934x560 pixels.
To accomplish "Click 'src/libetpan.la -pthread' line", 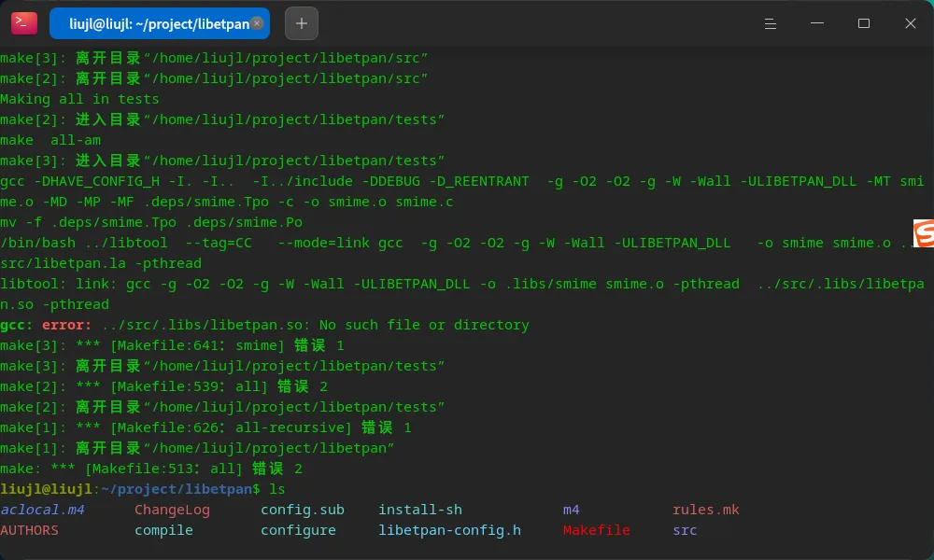I will pos(101,263).
